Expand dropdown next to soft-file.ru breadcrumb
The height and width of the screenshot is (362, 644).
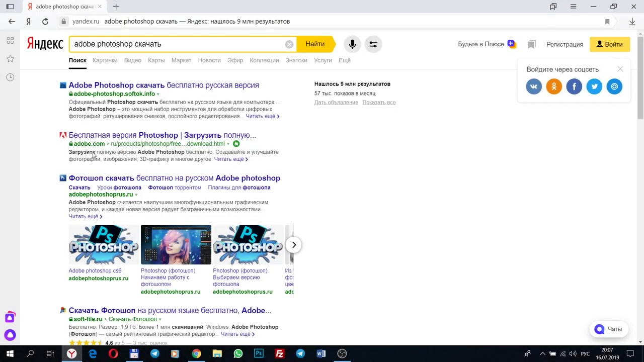tap(160, 319)
